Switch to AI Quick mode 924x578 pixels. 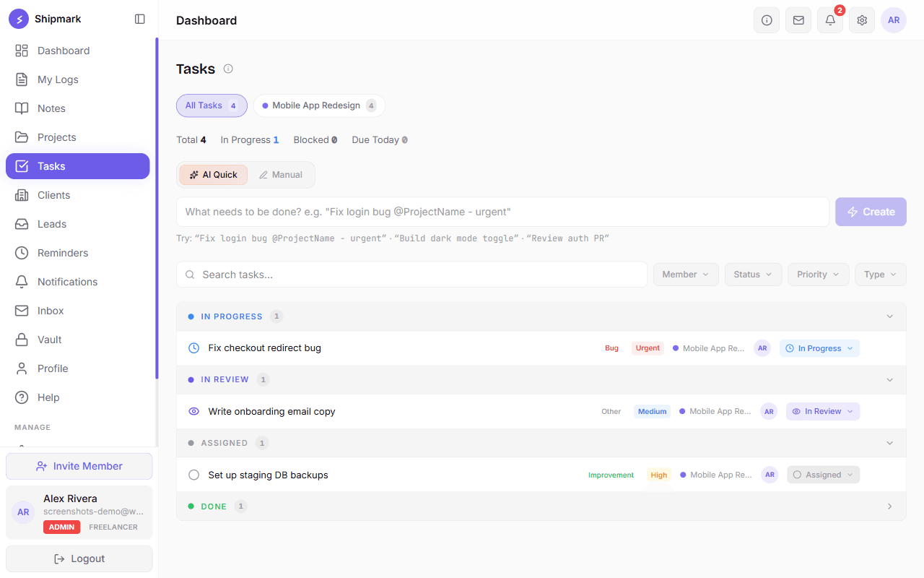[x=214, y=175]
